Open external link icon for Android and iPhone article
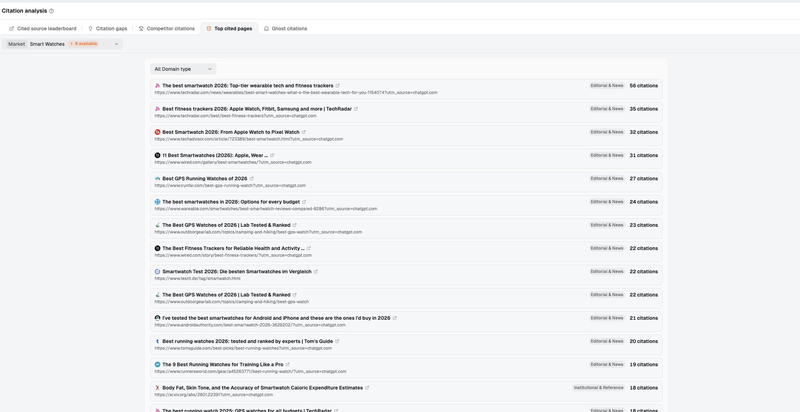Viewport: 800px width, 412px height. click(x=395, y=318)
